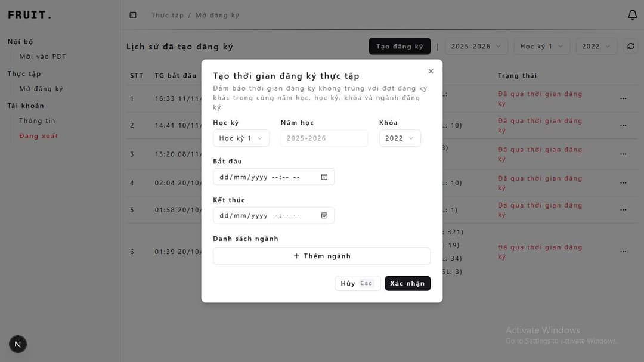
Task: Click the round N logo icon
Action: (x=18, y=344)
